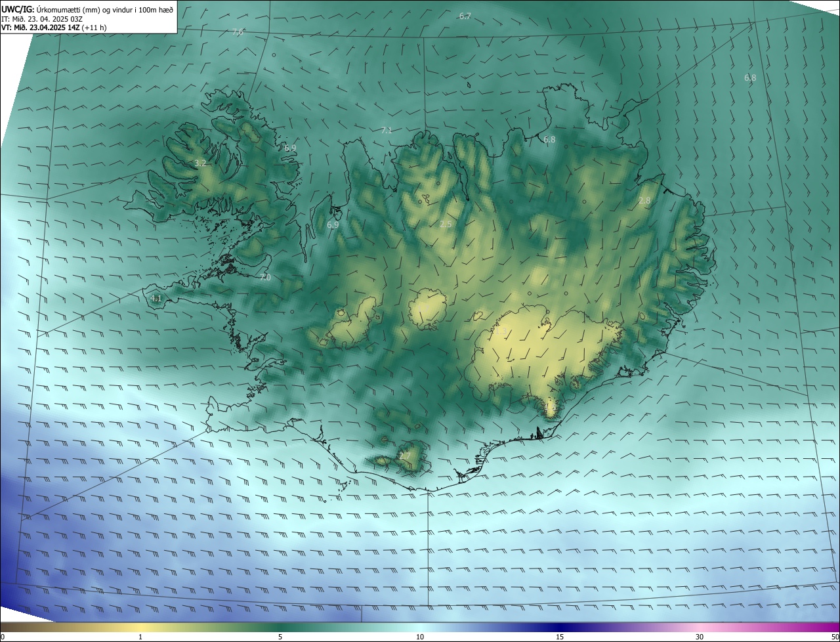The height and width of the screenshot is (642, 840).
Task: Click the 7.6 value near the legend box
Action: pos(238,32)
